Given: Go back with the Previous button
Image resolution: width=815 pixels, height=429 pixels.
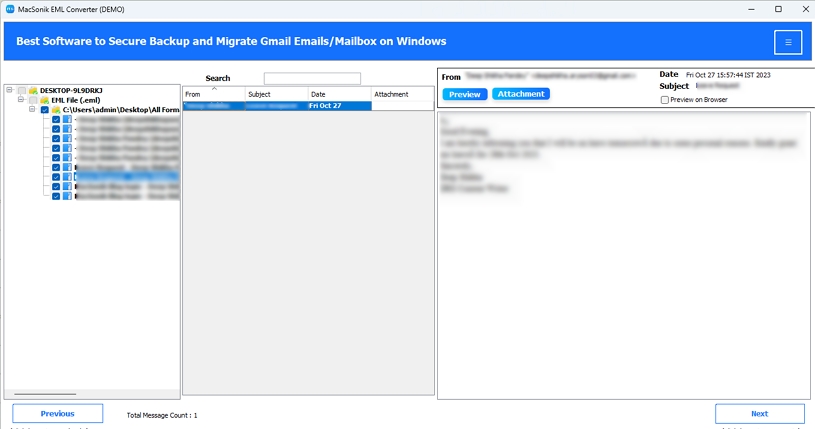Looking at the screenshot, I should click(x=58, y=413).
